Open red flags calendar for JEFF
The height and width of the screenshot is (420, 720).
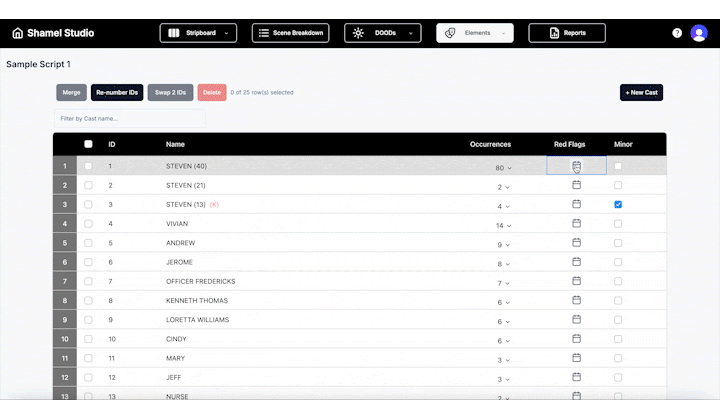tap(576, 377)
